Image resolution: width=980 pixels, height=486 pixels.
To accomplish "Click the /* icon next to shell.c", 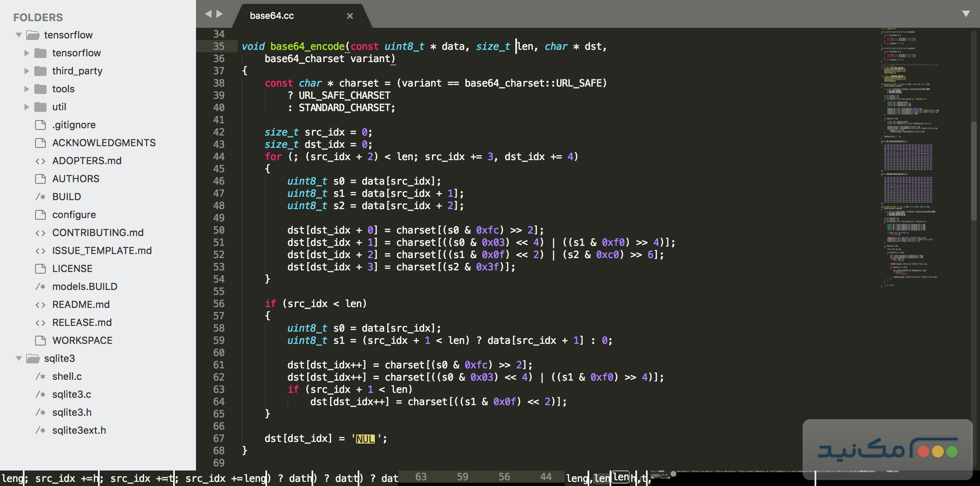I will [41, 376].
